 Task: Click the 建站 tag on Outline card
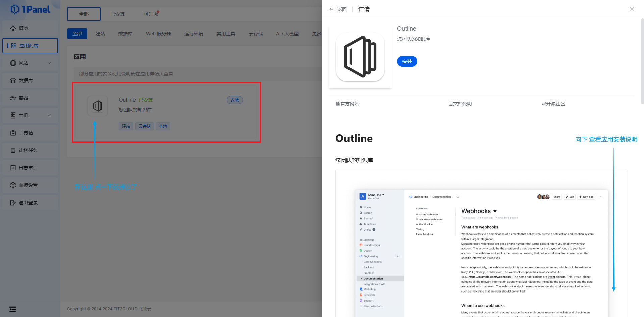click(x=126, y=126)
